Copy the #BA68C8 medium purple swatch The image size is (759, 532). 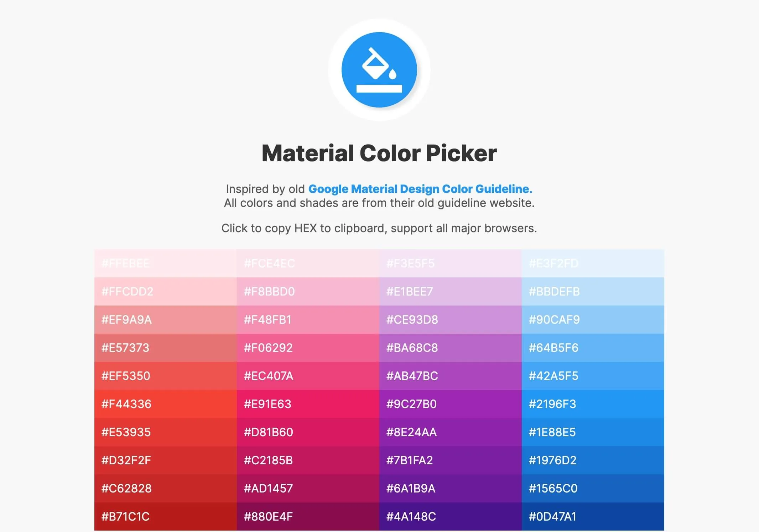click(x=451, y=348)
